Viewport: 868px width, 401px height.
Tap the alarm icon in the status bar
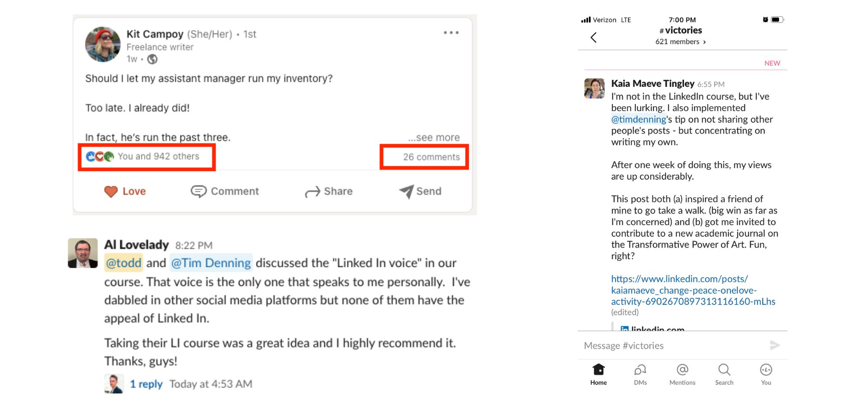point(765,20)
